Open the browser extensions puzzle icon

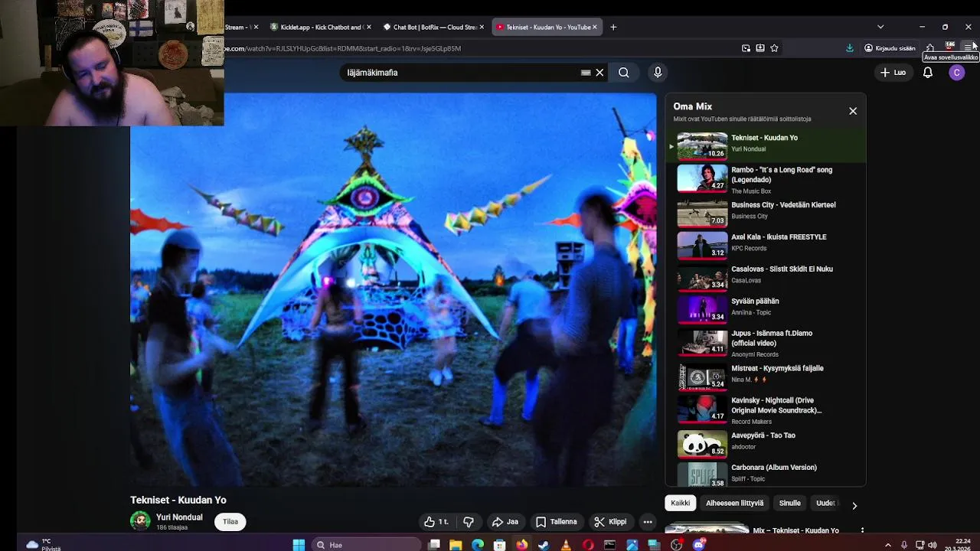tap(930, 47)
